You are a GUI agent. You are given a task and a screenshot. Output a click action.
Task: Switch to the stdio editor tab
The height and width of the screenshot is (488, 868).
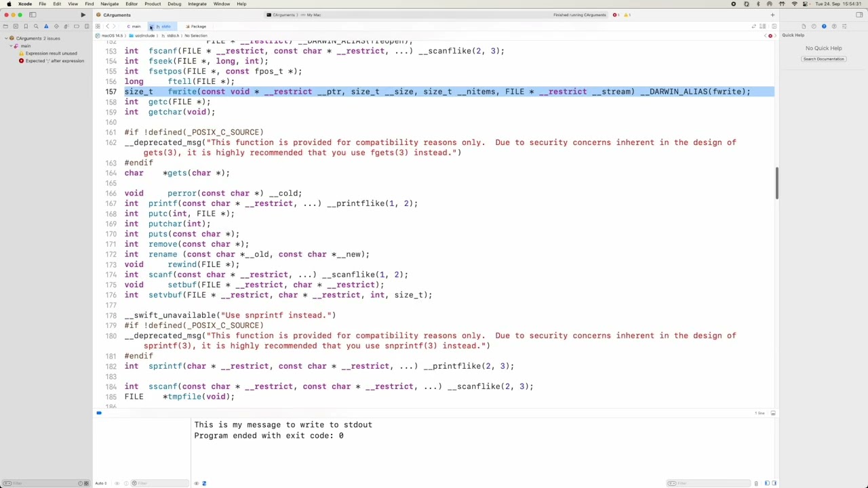pos(163,26)
